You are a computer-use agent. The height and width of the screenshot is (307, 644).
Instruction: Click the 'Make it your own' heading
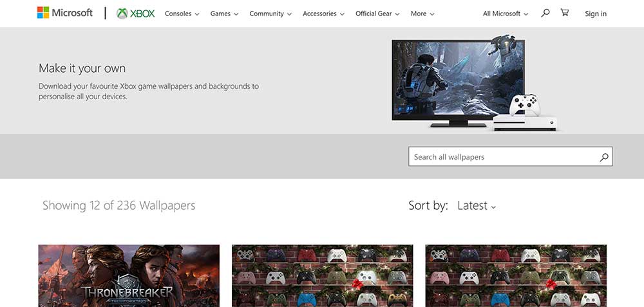[82, 68]
